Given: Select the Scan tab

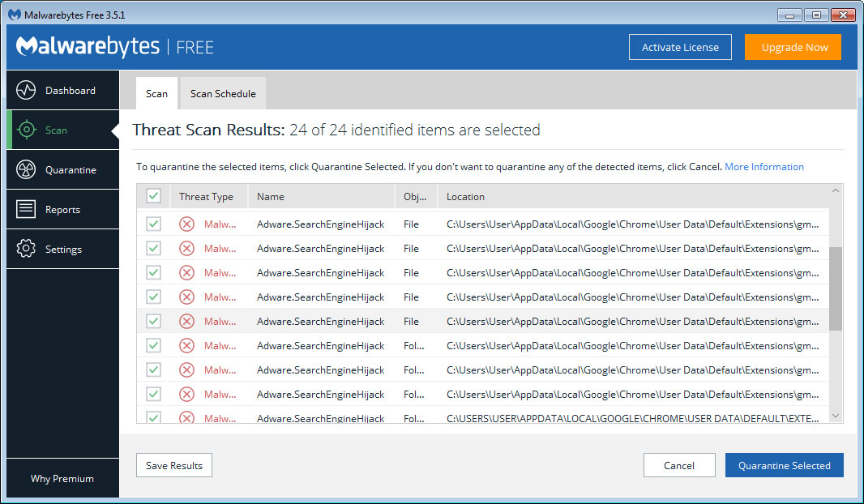Looking at the screenshot, I should [156, 93].
